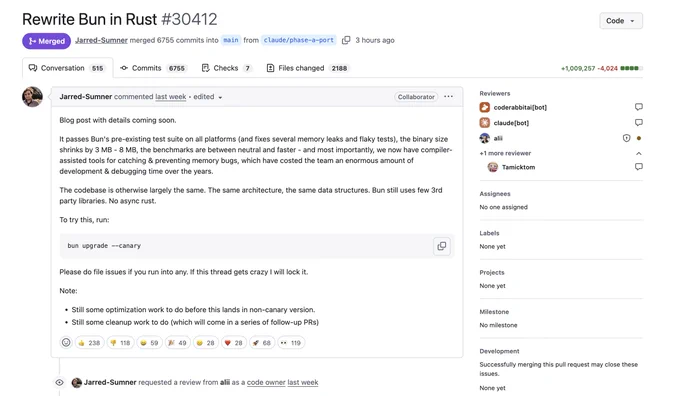Open the 'code owner' link

pyautogui.click(x=266, y=382)
